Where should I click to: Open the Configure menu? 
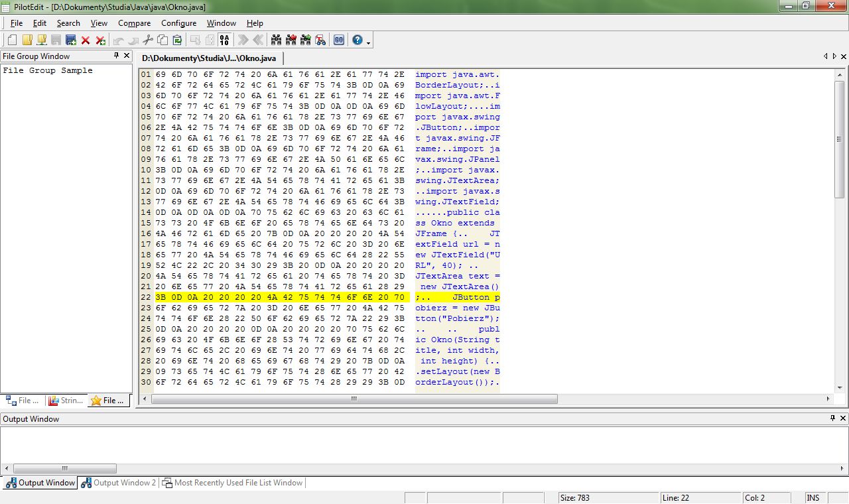[178, 23]
